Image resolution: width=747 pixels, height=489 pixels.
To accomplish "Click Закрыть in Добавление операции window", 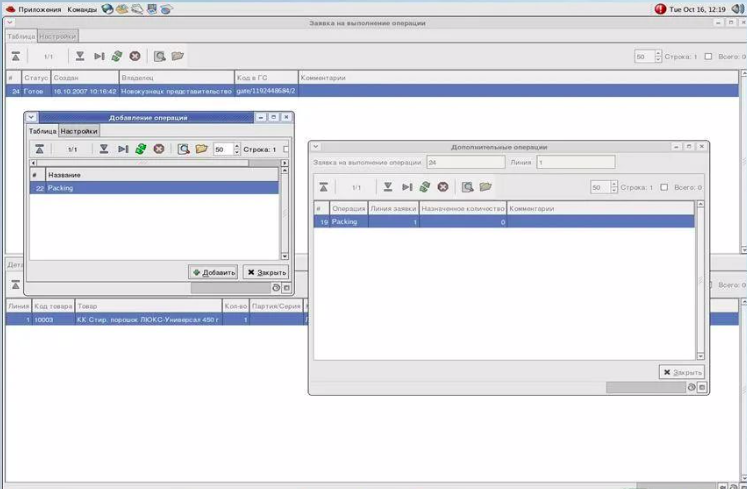I will pos(266,272).
